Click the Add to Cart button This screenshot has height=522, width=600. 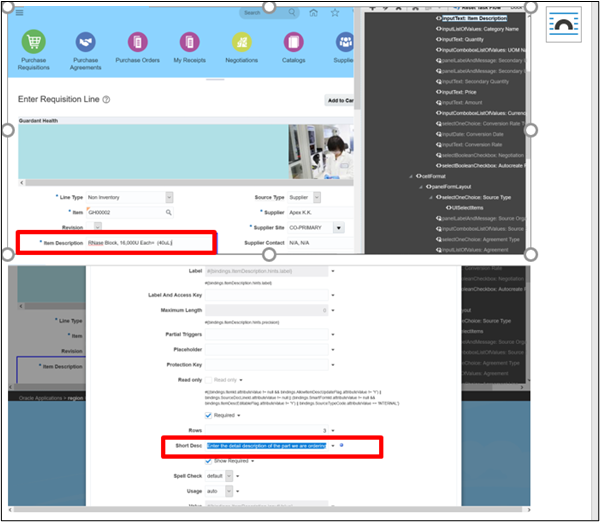tap(341, 100)
